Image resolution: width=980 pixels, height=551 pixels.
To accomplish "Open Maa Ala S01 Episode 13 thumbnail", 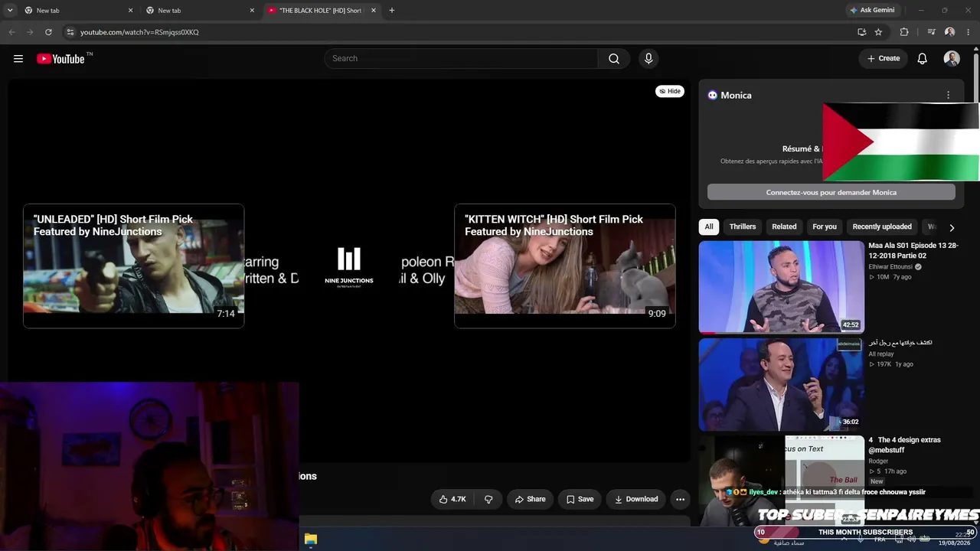I will point(782,287).
